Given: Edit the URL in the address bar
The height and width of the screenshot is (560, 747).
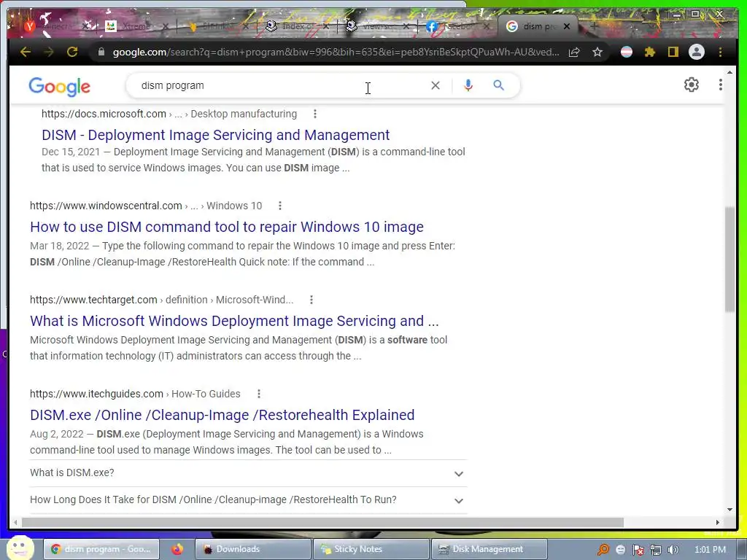Looking at the screenshot, I should coord(336,52).
